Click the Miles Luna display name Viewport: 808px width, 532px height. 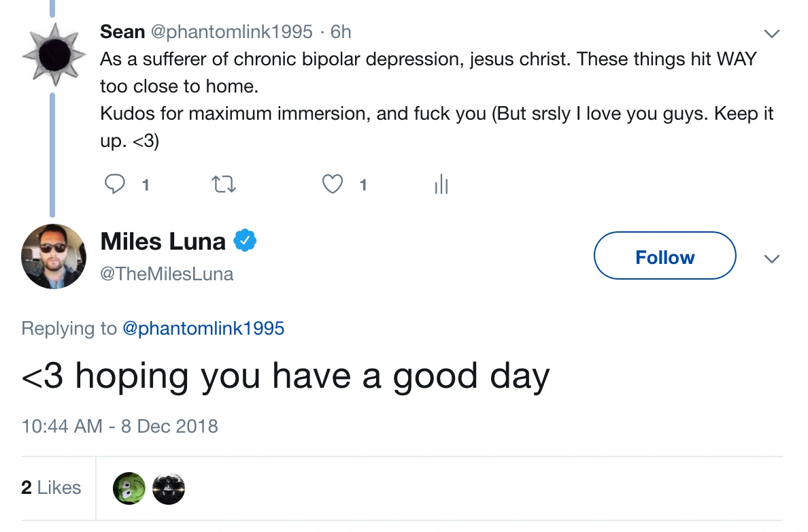point(163,241)
